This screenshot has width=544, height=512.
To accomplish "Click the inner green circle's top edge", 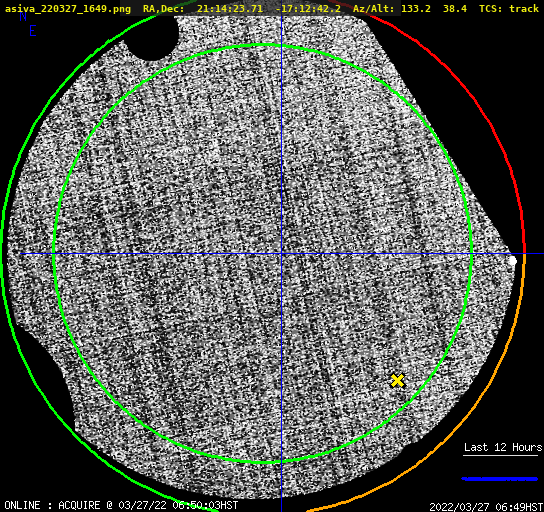I will pyautogui.click(x=264, y=45).
